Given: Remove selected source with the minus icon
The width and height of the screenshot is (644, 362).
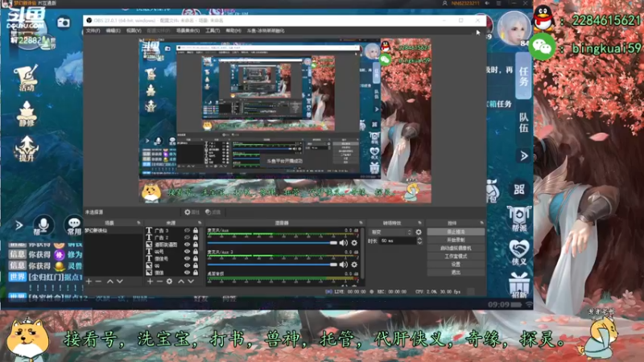Looking at the screenshot, I should click(159, 281).
